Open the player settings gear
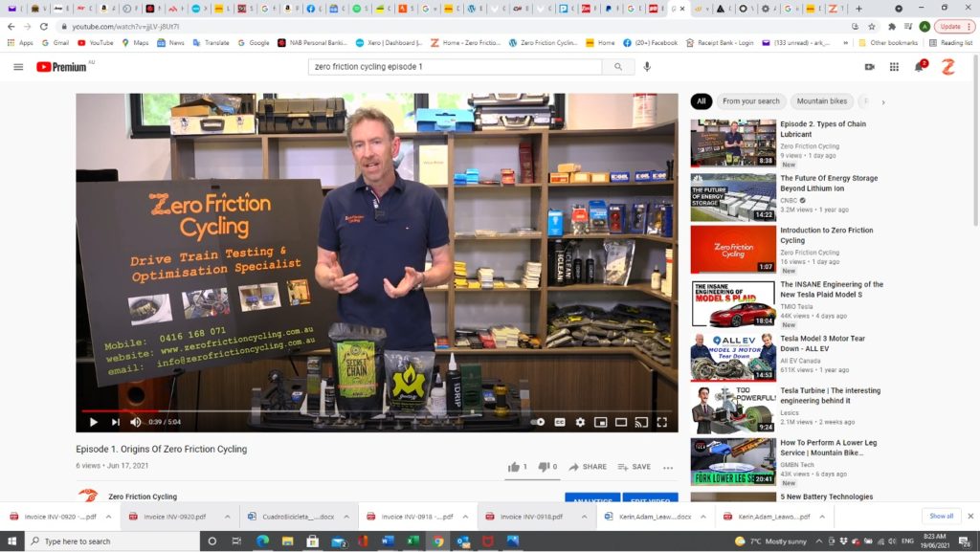Image resolution: width=980 pixels, height=552 pixels. pos(580,422)
